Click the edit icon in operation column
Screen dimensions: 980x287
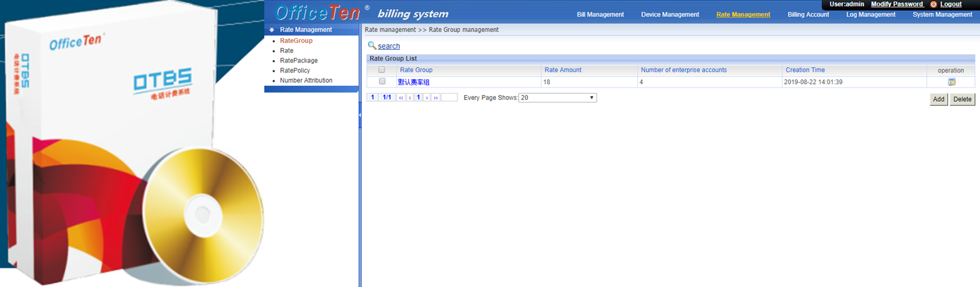click(x=951, y=82)
